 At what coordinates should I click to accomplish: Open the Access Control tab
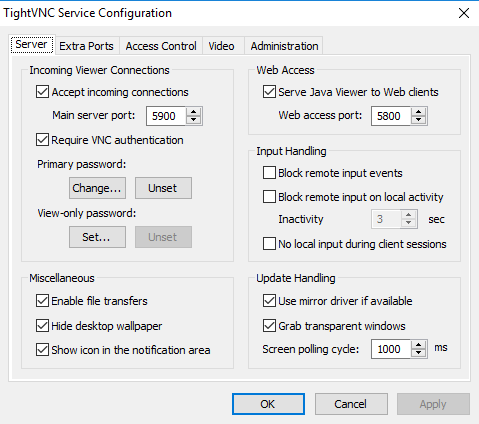click(x=161, y=46)
